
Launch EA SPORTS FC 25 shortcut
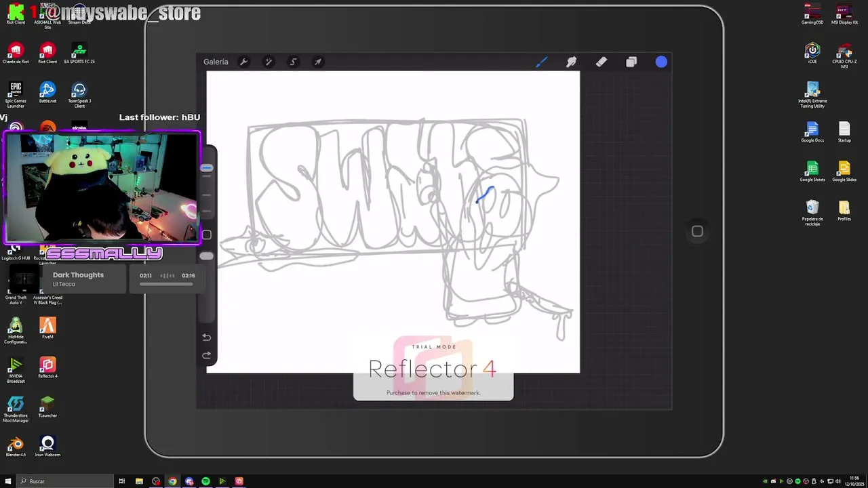click(79, 54)
